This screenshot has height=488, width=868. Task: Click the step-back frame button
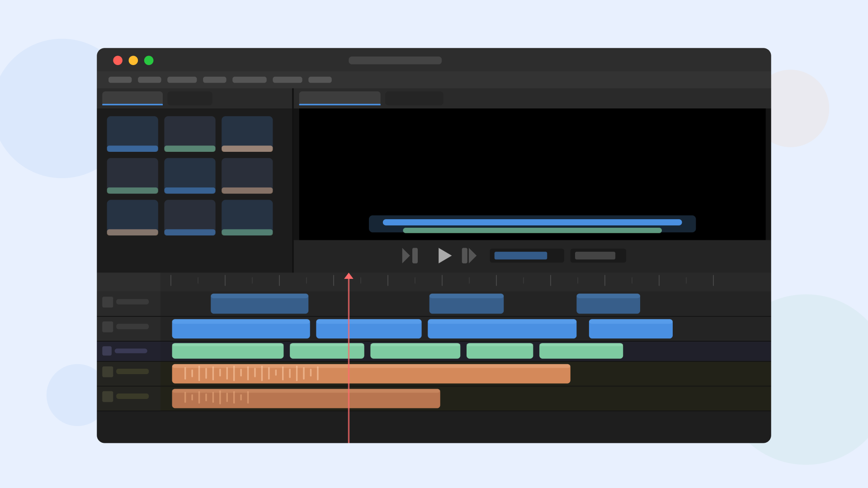point(410,256)
